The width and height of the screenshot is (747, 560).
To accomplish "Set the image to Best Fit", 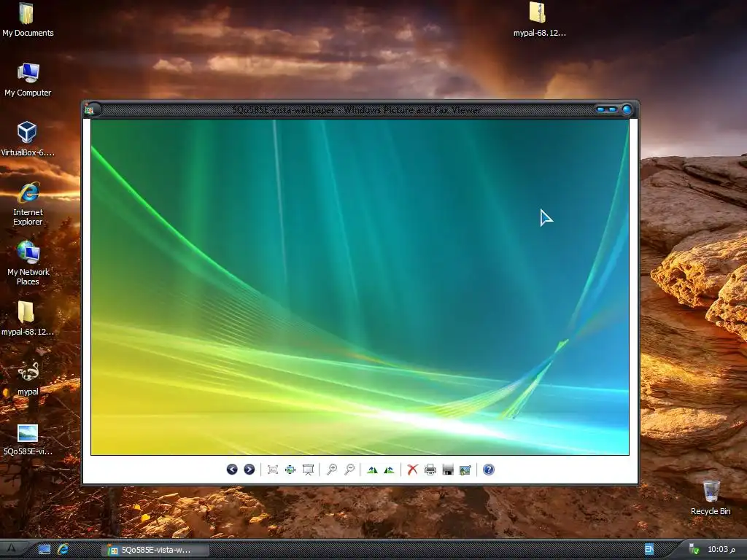I will 273,470.
